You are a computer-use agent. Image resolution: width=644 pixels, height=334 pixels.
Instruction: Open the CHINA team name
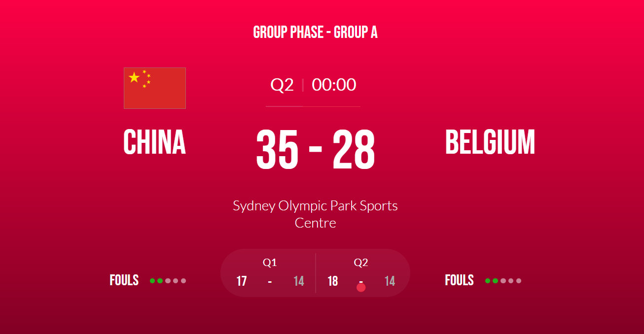pos(154,142)
